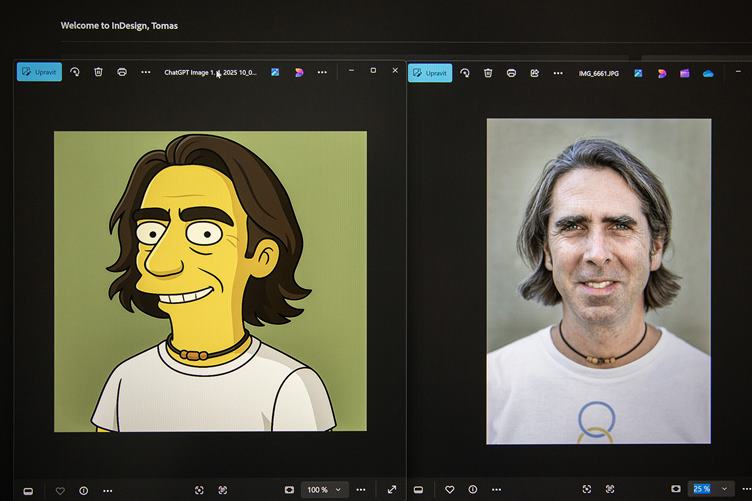Click the icon left of 25 % zoom
The height and width of the screenshot is (501, 752).
tap(676, 489)
